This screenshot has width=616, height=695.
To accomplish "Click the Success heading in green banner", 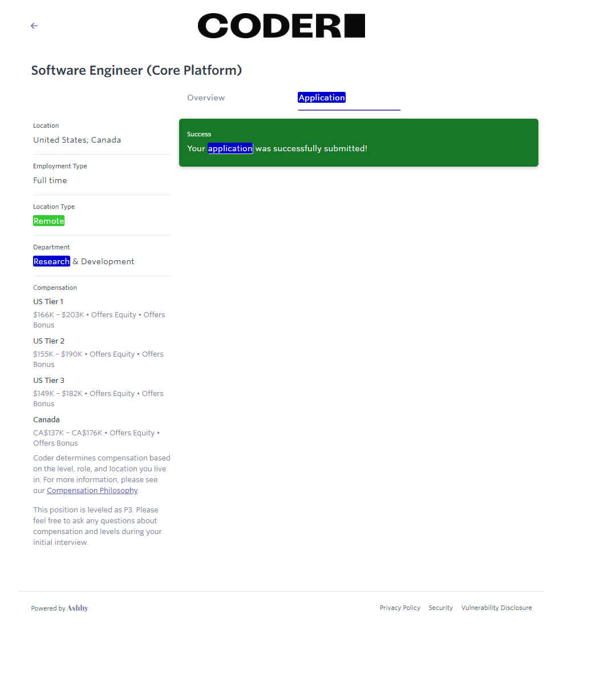I will (x=199, y=134).
